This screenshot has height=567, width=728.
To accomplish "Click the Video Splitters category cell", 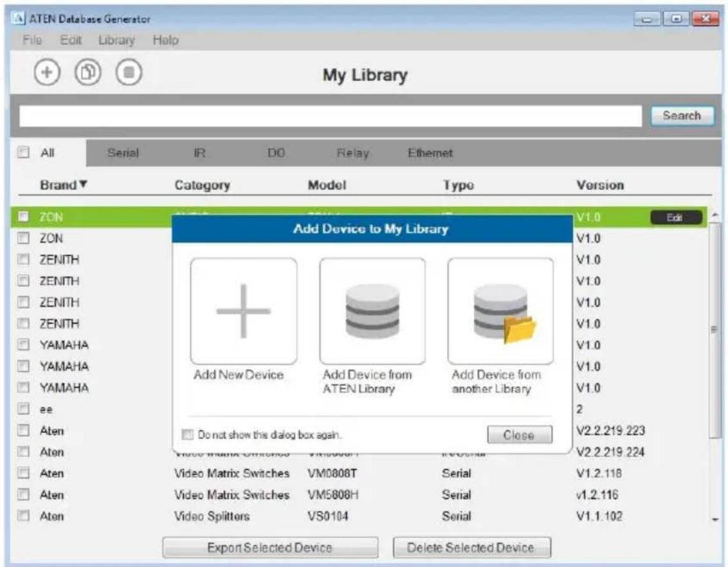I will (x=212, y=516).
